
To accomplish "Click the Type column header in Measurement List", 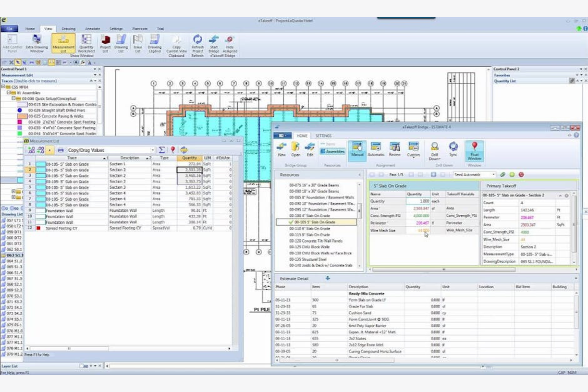I will [164, 158].
